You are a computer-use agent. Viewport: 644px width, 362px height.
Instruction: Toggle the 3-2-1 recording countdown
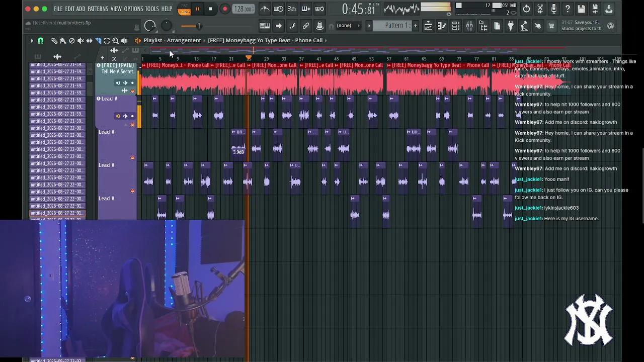click(x=292, y=9)
